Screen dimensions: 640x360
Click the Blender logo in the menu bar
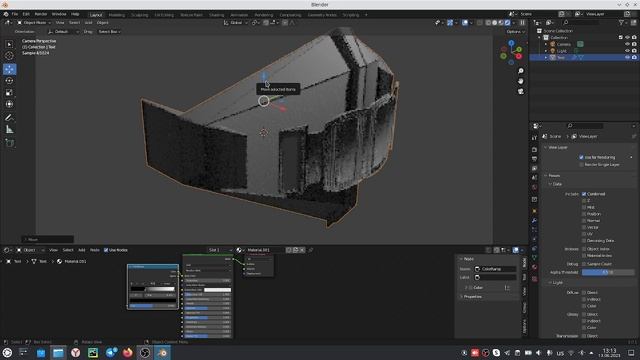click(x=6, y=14)
